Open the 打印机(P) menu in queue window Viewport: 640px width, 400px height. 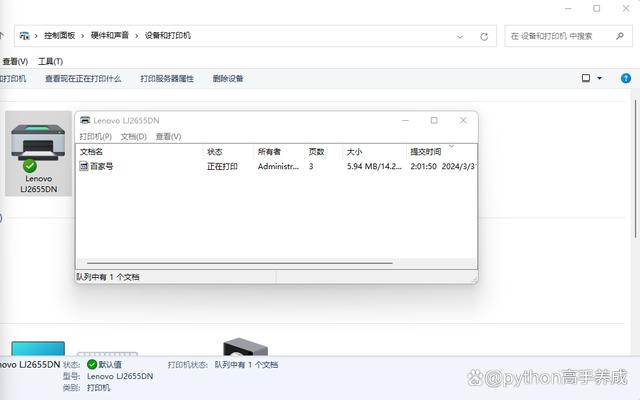click(96, 136)
